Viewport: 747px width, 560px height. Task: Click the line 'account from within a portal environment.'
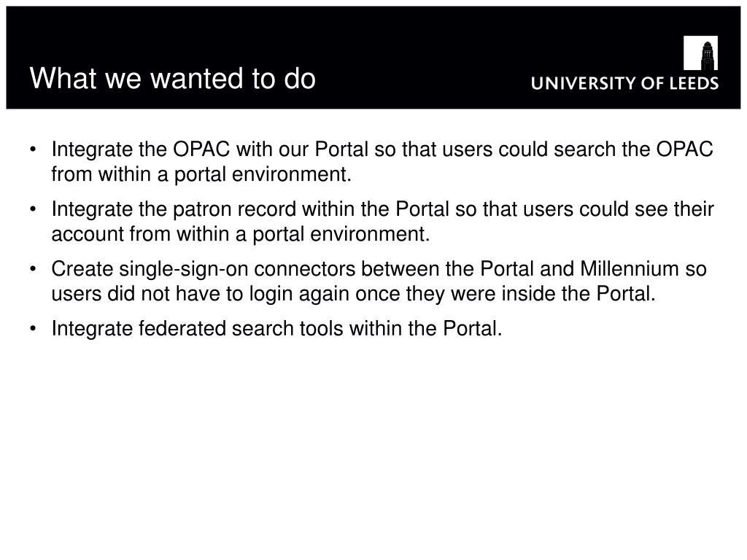pos(241,234)
